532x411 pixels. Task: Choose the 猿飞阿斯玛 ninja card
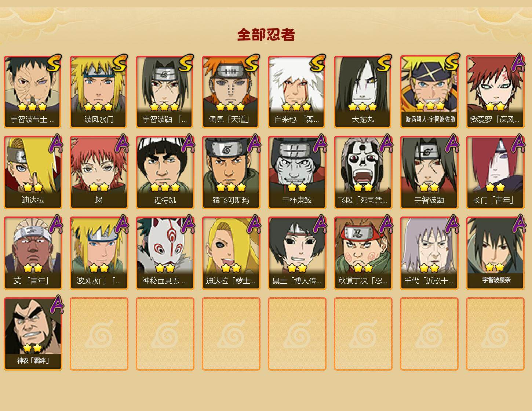(x=231, y=172)
